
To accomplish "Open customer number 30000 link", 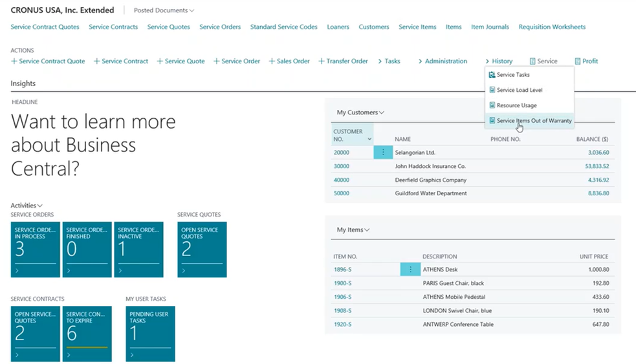I will (341, 166).
